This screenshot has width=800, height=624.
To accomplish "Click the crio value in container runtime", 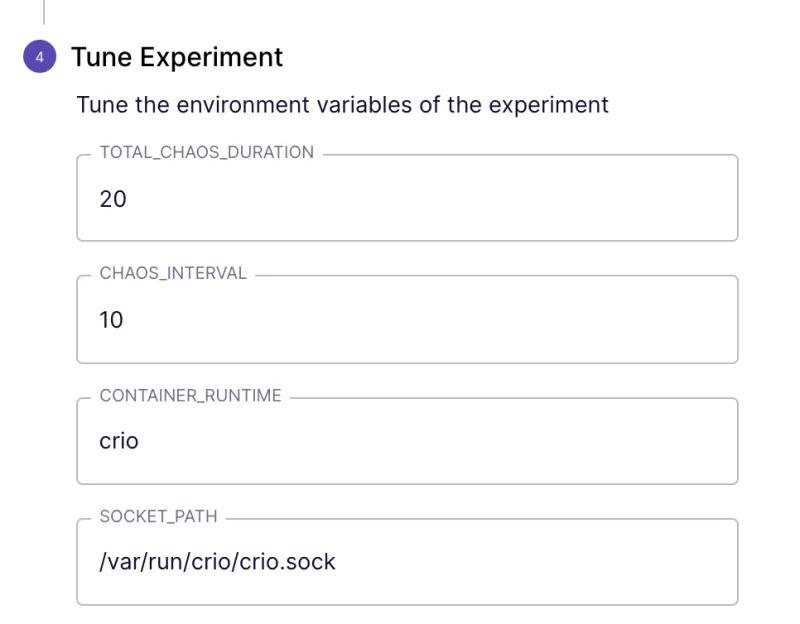I will pos(119,441).
